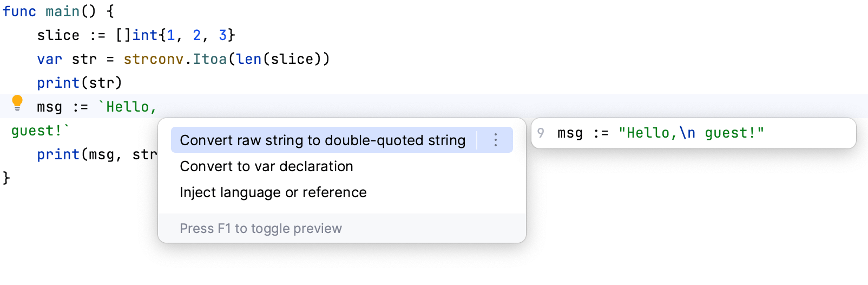
Task: Click the slice variable declaration
Action: [58, 35]
